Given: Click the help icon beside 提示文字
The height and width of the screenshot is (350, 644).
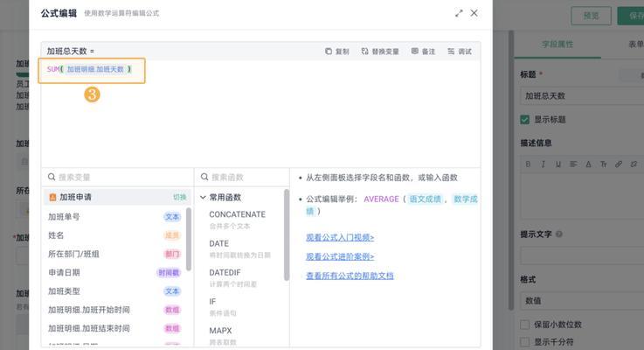Looking at the screenshot, I should [x=559, y=234].
